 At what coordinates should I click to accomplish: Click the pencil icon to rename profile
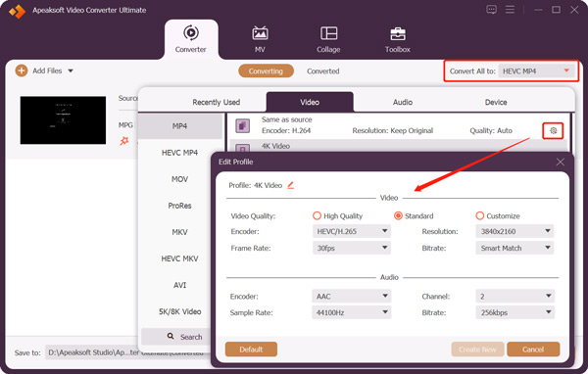tap(291, 185)
